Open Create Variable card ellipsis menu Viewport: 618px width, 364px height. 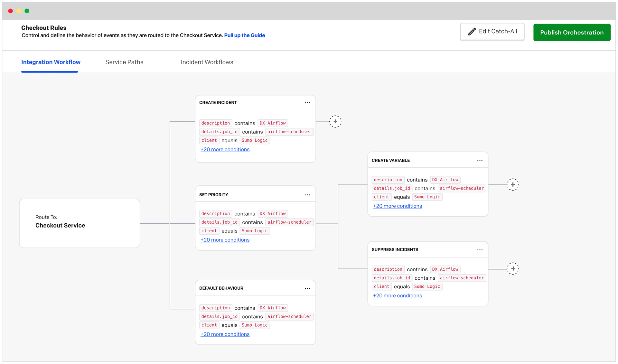480,161
